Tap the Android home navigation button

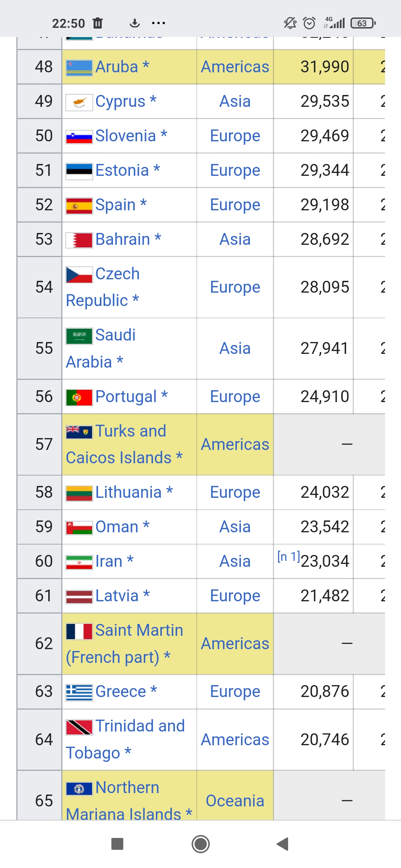pyautogui.click(x=200, y=844)
